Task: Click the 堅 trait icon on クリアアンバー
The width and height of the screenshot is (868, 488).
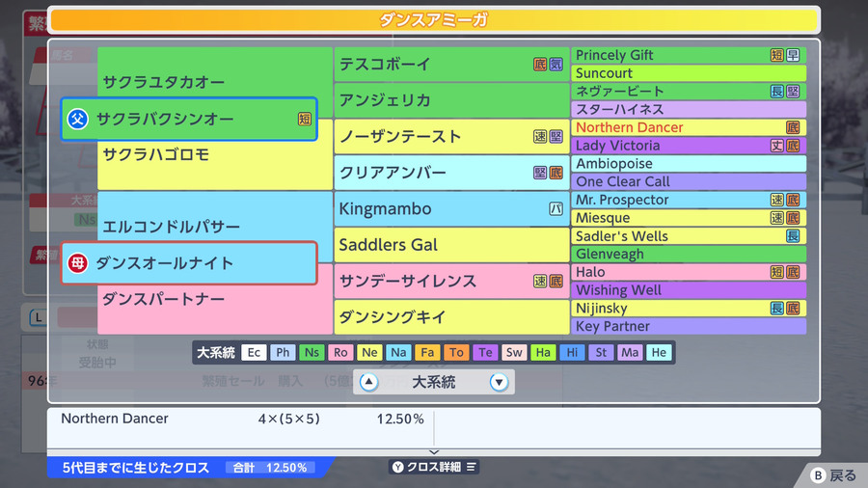Action: (x=540, y=173)
